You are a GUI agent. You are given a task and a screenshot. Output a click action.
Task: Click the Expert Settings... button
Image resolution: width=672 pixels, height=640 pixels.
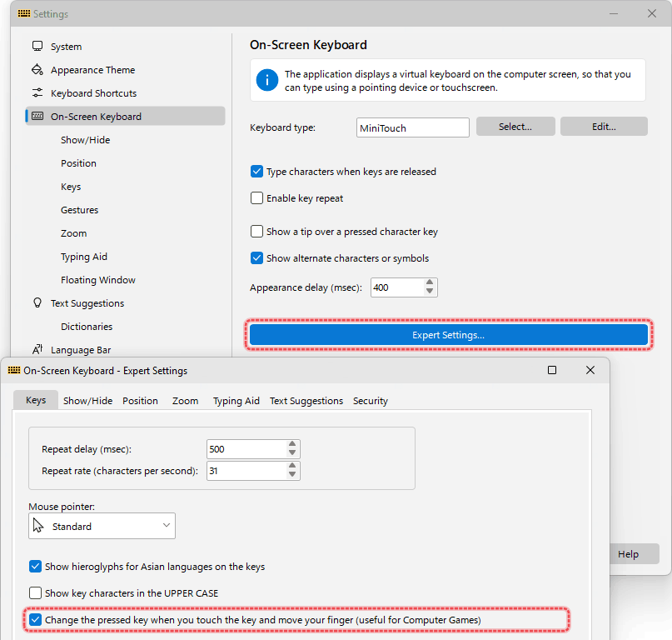(x=448, y=335)
